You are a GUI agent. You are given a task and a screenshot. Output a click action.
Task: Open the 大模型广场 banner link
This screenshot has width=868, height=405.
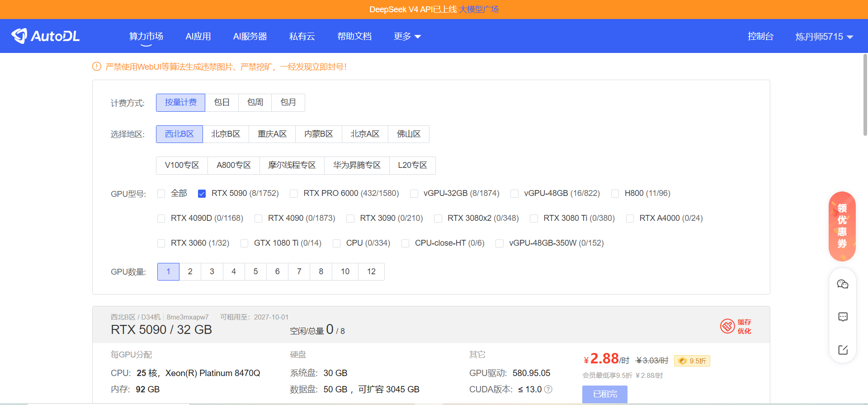pos(478,10)
